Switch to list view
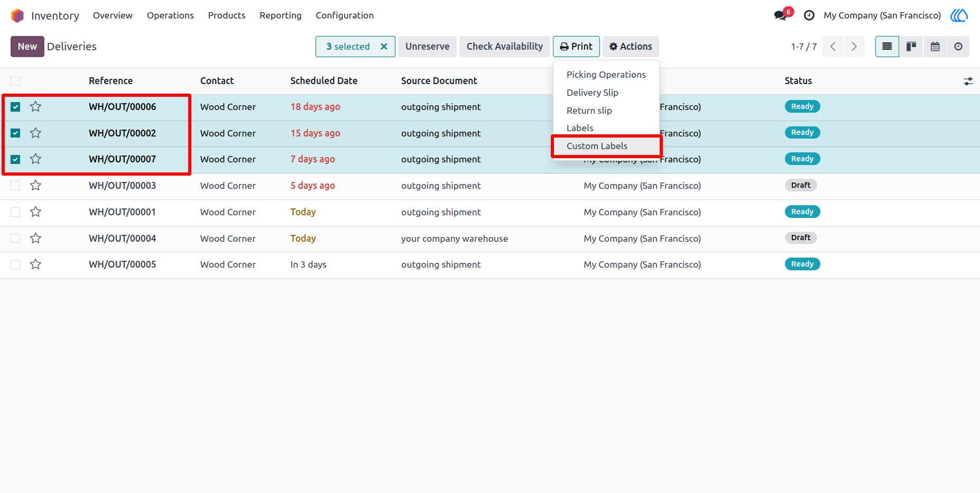 click(887, 47)
